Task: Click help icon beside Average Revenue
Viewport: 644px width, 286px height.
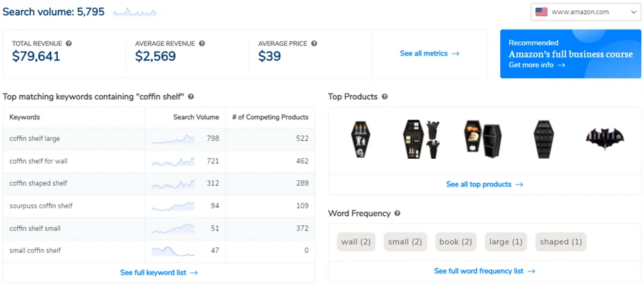Action: 202,43
